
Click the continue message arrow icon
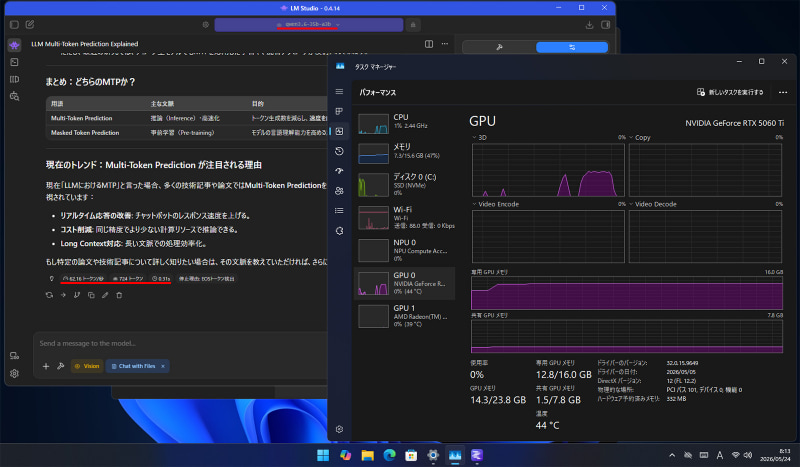[x=63, y=295]
